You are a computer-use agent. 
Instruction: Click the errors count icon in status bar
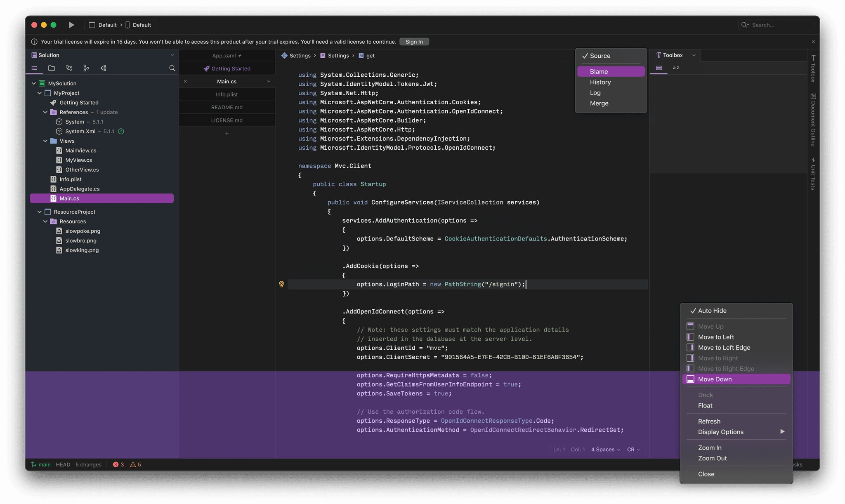(x=116, y=464)
